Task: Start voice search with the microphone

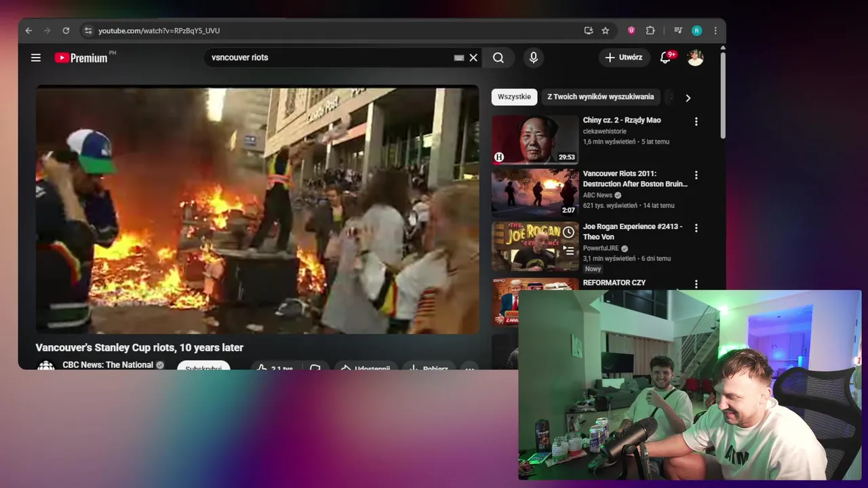Action: pos(534,58)
